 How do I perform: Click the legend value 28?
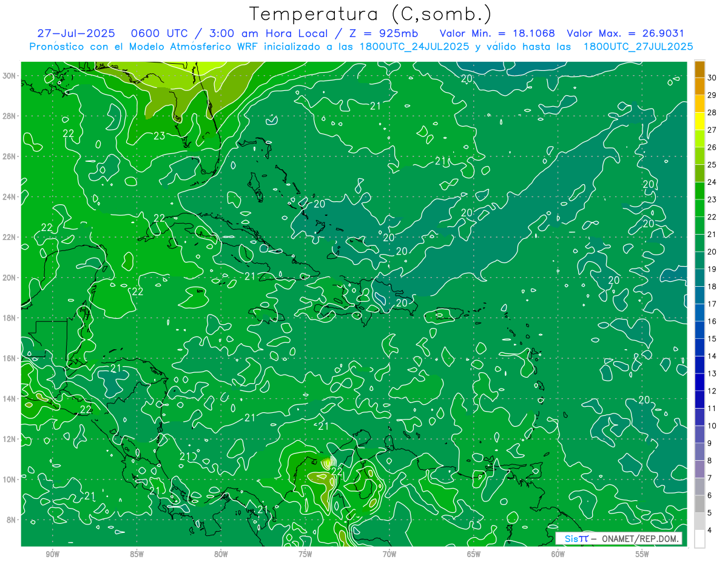[712, 112]
